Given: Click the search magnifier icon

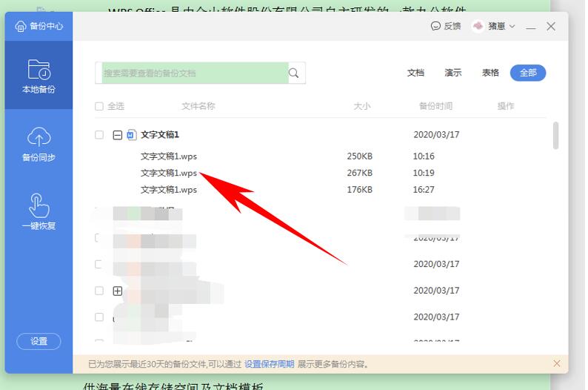Looking at the screenshot, I should point(293,73).
